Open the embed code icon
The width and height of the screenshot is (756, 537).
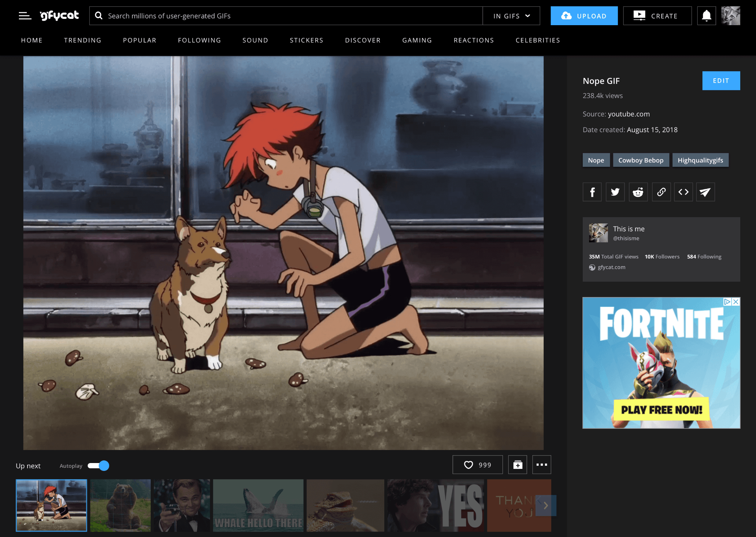pos(684,192)
